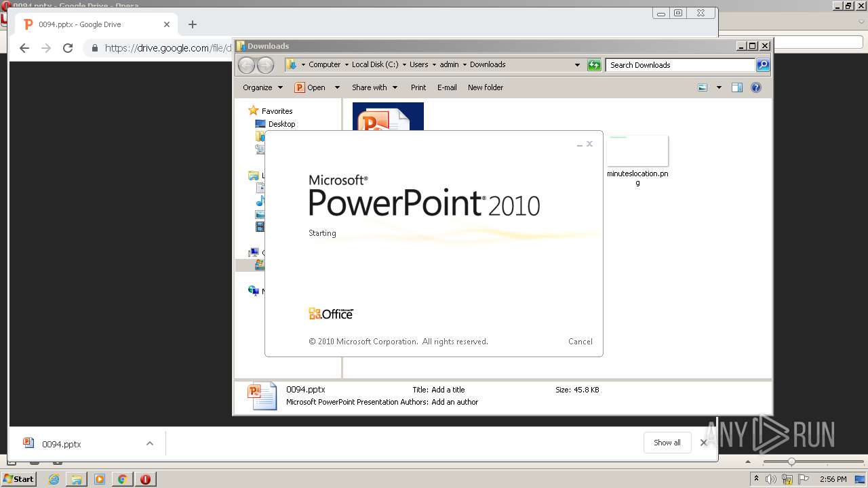868x488 pixels.
Task: Open the network icon in system tray
Action: point(787,479)
